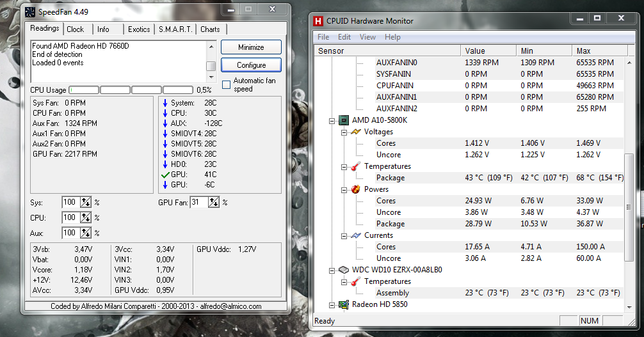The image size is (644, 337).
Task: Open the Help menu in Hardware Monitor
Action: [x=392, y=37]
